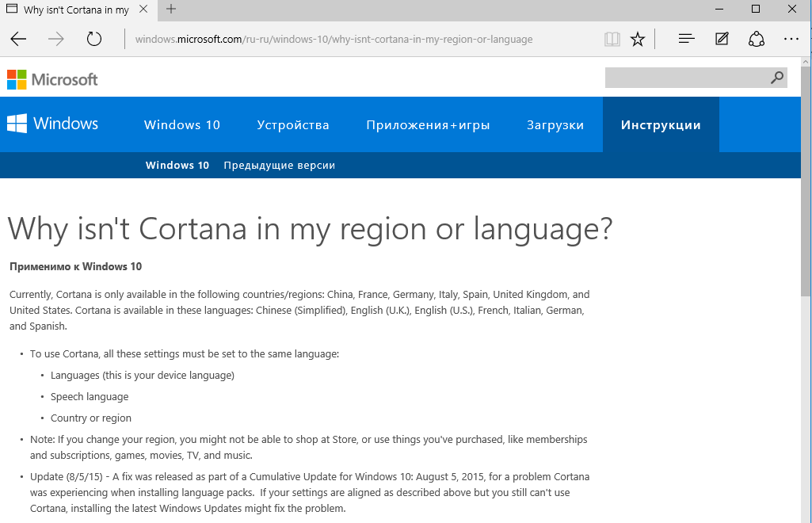
Task: Refresh the current page
Action: 93,39
